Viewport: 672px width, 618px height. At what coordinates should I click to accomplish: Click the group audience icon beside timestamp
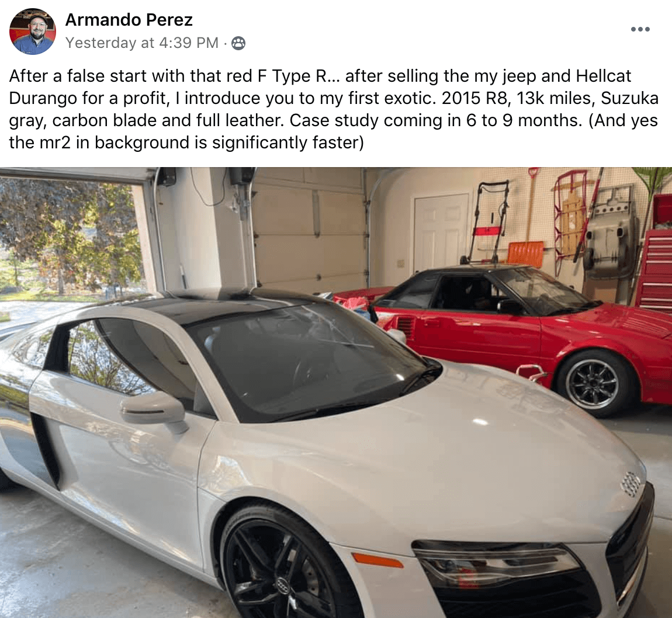(x=238, y=43)
